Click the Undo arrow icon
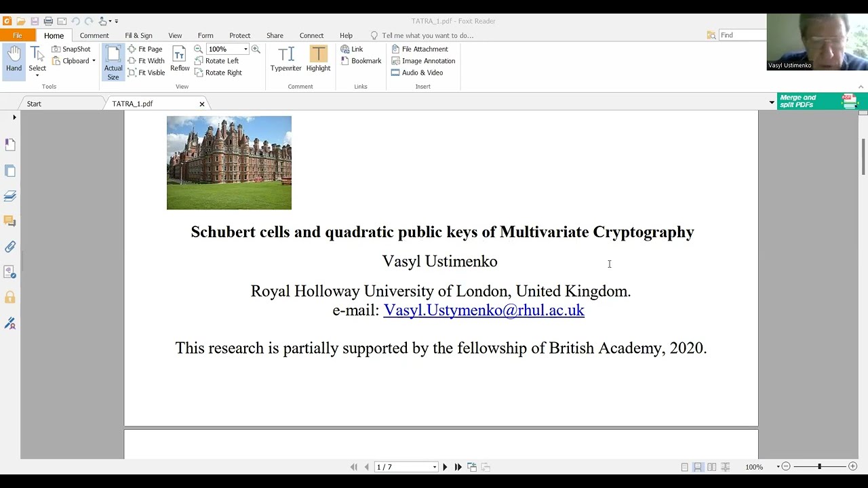The width and height of the screenshot is (868, 488). (75, 21)
